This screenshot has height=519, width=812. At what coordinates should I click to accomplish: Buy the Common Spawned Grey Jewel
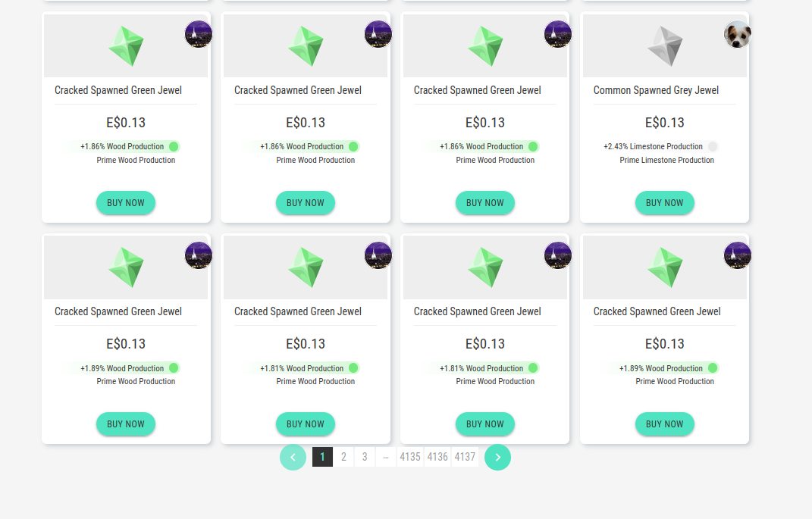click(664, 203)
